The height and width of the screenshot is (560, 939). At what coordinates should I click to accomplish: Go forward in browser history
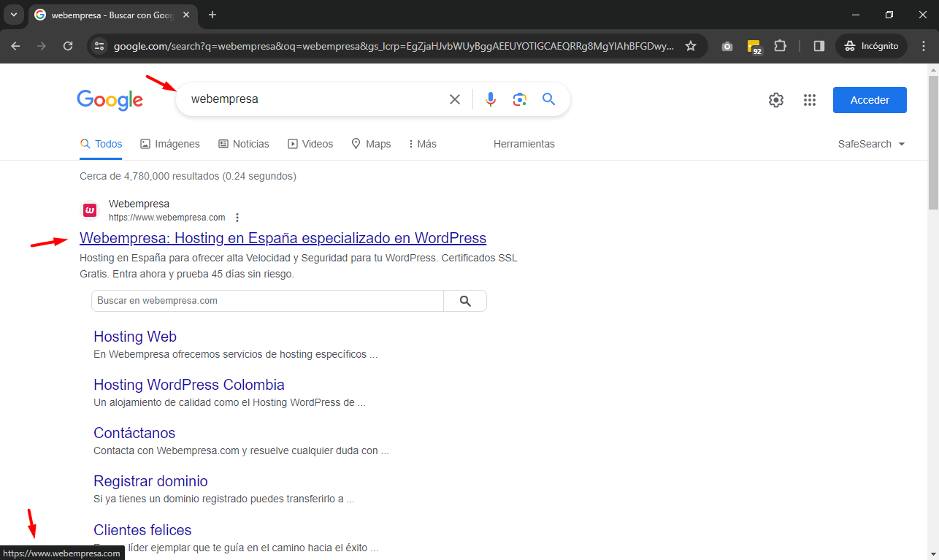pyautogui.click(x=42, y=46)
